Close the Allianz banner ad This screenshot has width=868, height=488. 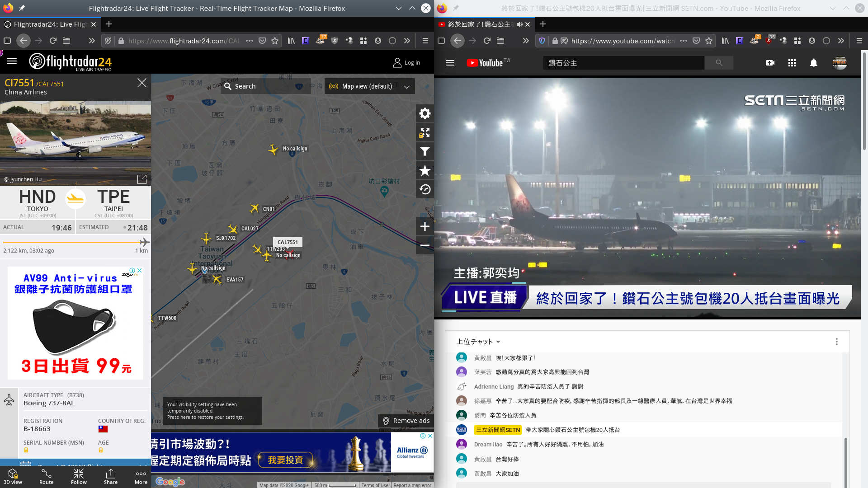click(x=430, y=436)
